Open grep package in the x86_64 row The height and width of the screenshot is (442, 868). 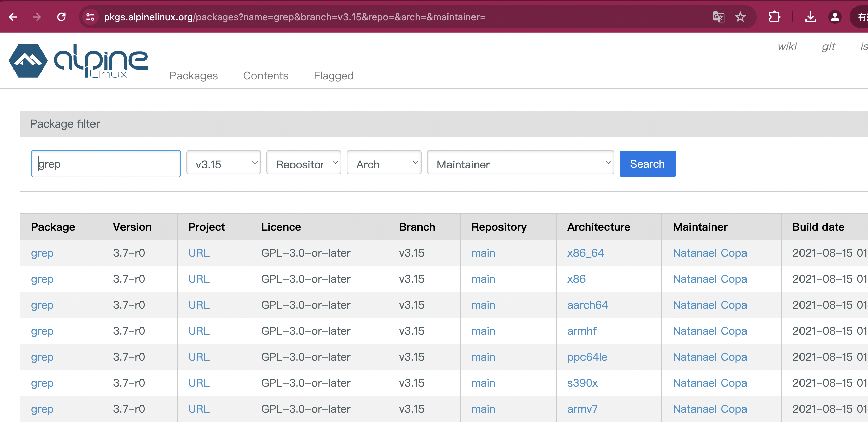click(x=42, y=253)
